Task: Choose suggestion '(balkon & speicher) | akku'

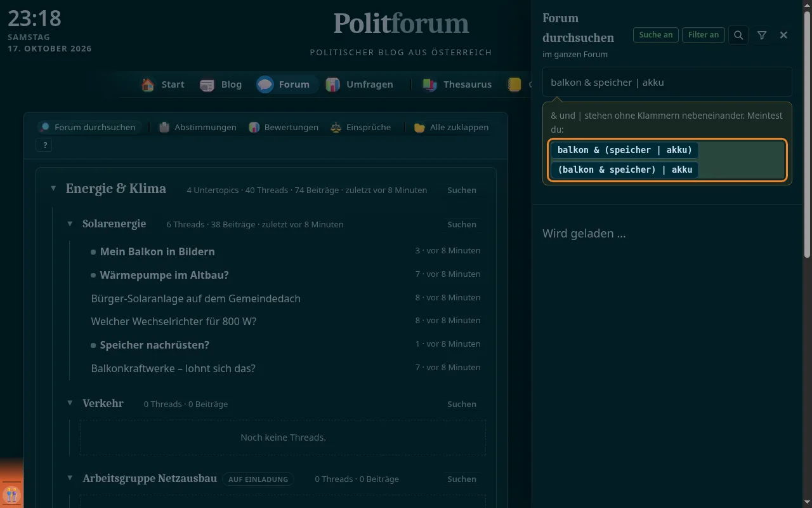Action: [x=625, y=170]
